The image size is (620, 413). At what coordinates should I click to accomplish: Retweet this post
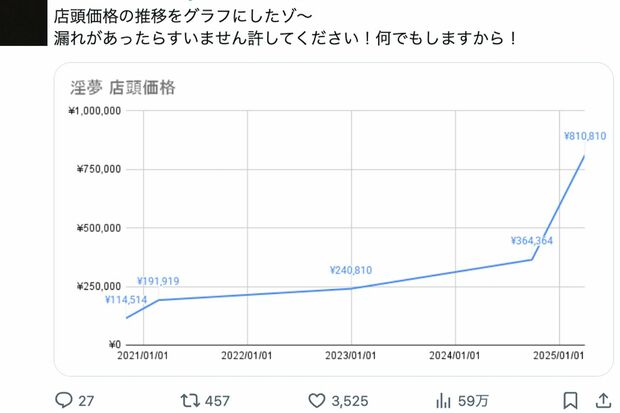pyautogui.click(x=189, y=400)
